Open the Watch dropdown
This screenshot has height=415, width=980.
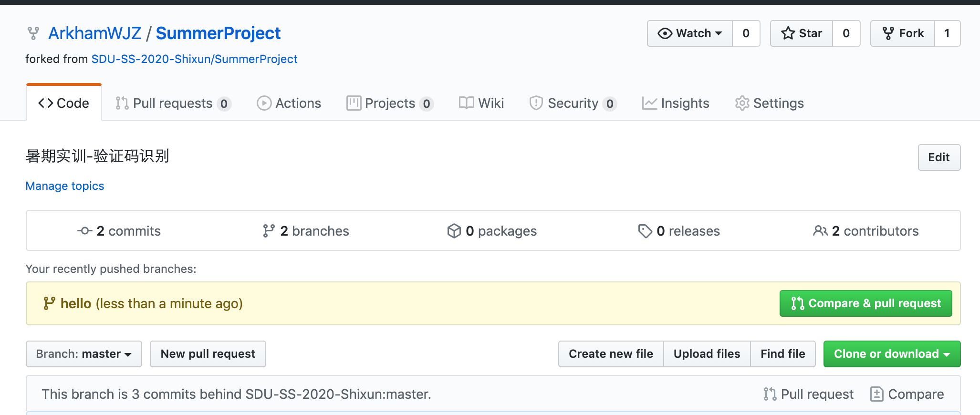(690, 33)
